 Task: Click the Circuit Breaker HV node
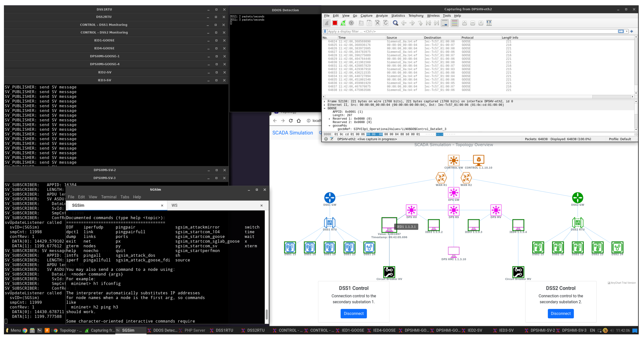pyautogui.click(x=389, y=272)
